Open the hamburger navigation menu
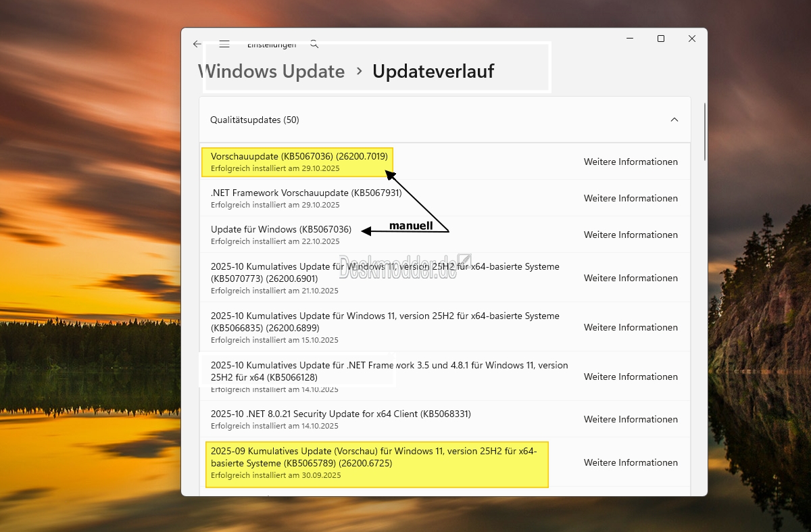Viewport: 811px width, 532px height. (224, 44)
